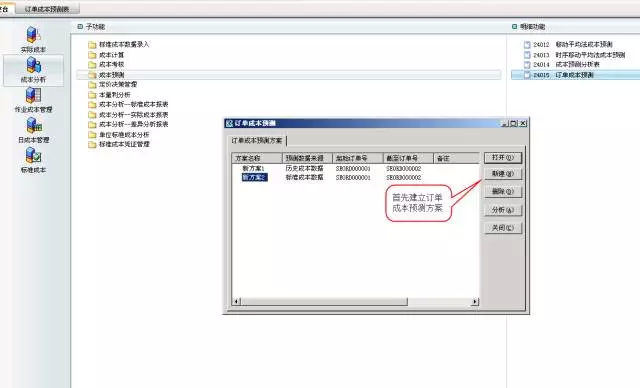Open 成本分析--标准成本报表 folder
Image resolution: width=640 pixels, height=388 pixels.
128,104
